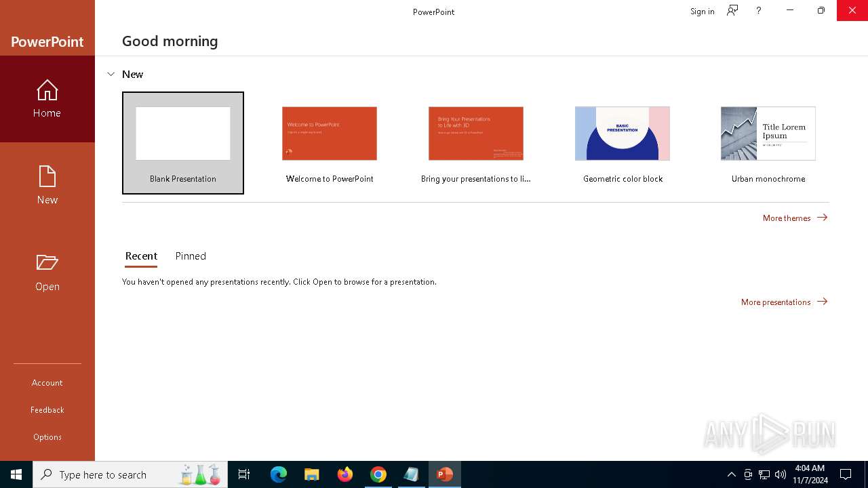
Task: Minimize the PowerPoint window
Action: coord(790,10)
